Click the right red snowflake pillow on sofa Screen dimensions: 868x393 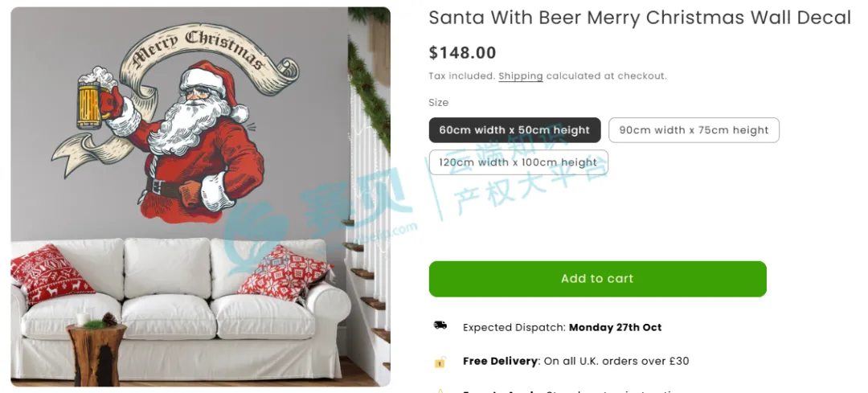tap(284, 273)
